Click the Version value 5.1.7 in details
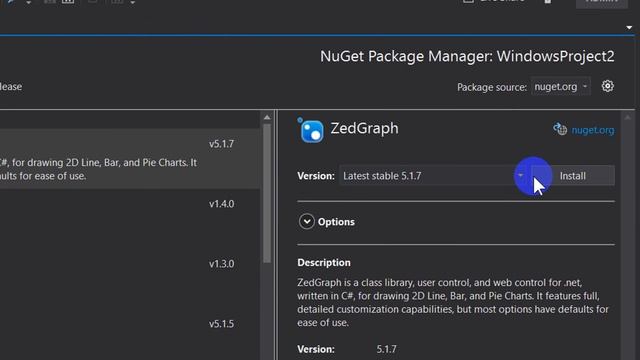 pyautogui.click(x=386, y=349)
